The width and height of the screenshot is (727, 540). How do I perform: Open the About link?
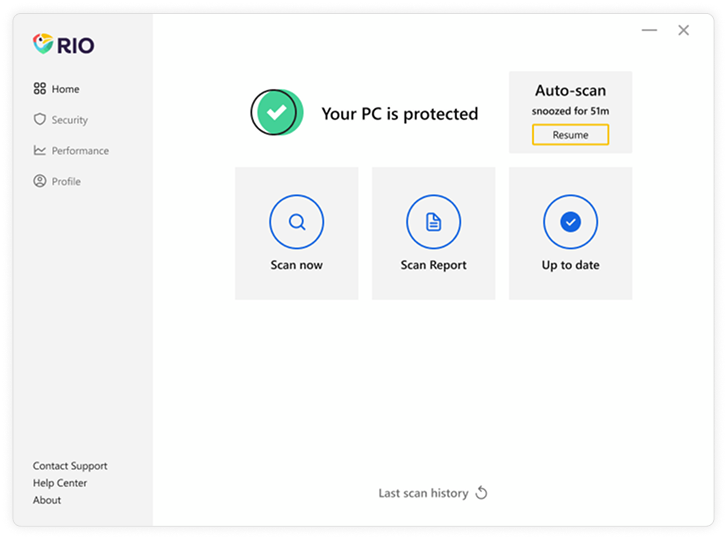point(47,500)
